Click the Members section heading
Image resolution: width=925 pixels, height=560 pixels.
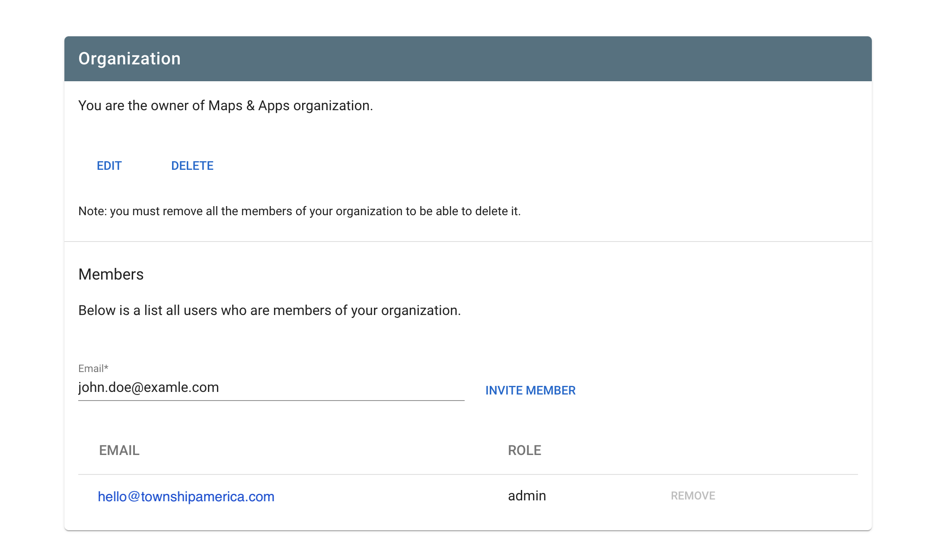click(x=111, y=274)
